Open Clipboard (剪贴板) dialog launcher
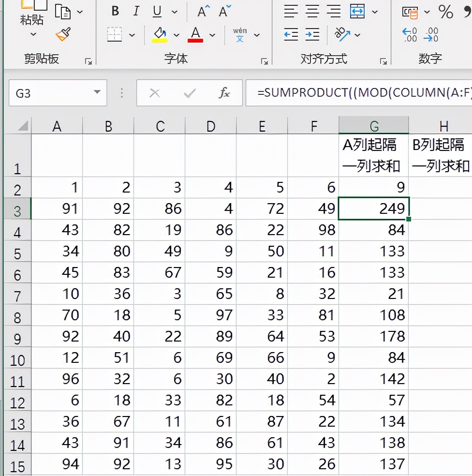Image resolution: width=472 pixels, height=476 pixels. (x=88, y=61)
